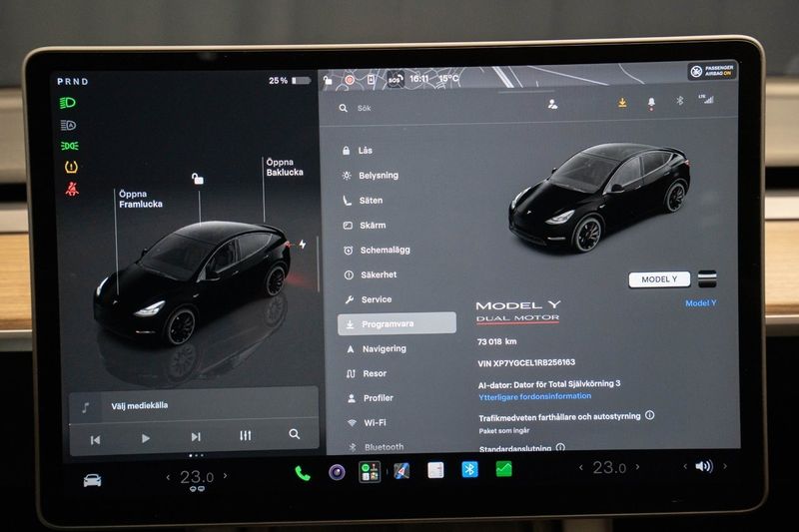Decrease volume with the left chevron
Viewport: 799px width, 532px height.
click(685, 466)
